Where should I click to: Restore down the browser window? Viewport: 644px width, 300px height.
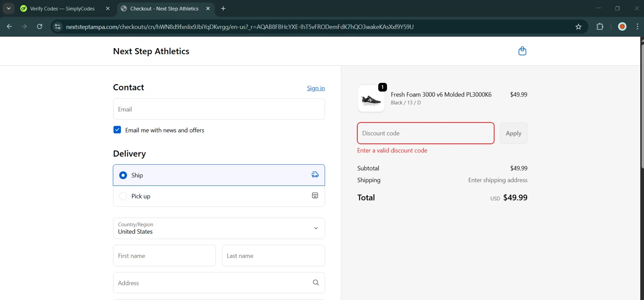tap(617, 8)
